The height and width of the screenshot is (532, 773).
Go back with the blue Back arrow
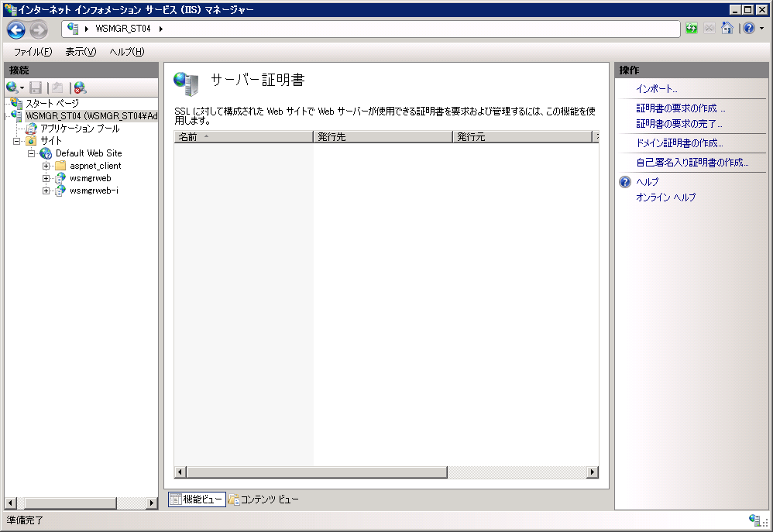point(15,29)
